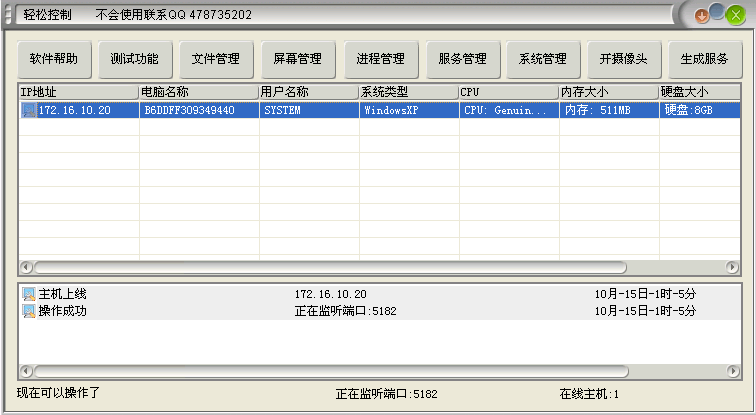
Task: Open 系统管理 system management
Action: click(543, 59)
